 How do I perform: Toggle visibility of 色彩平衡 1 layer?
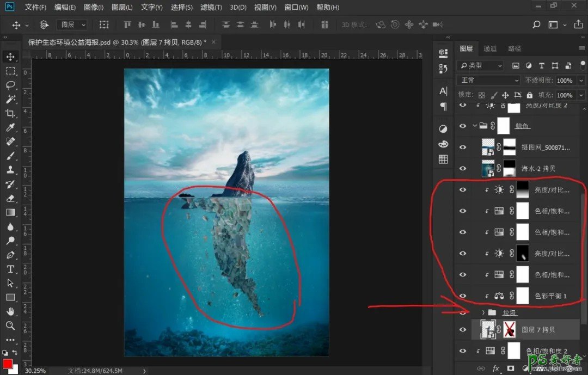click(463, 296)
